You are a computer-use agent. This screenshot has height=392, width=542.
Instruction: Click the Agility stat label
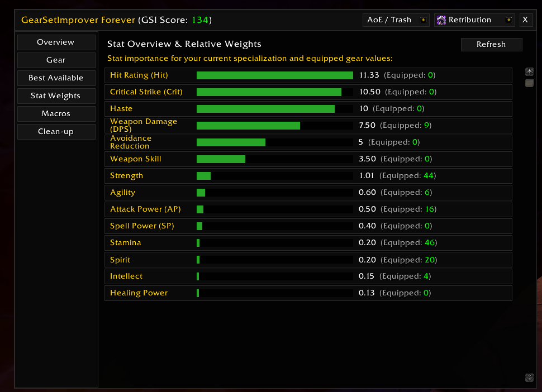click(123, 193)
